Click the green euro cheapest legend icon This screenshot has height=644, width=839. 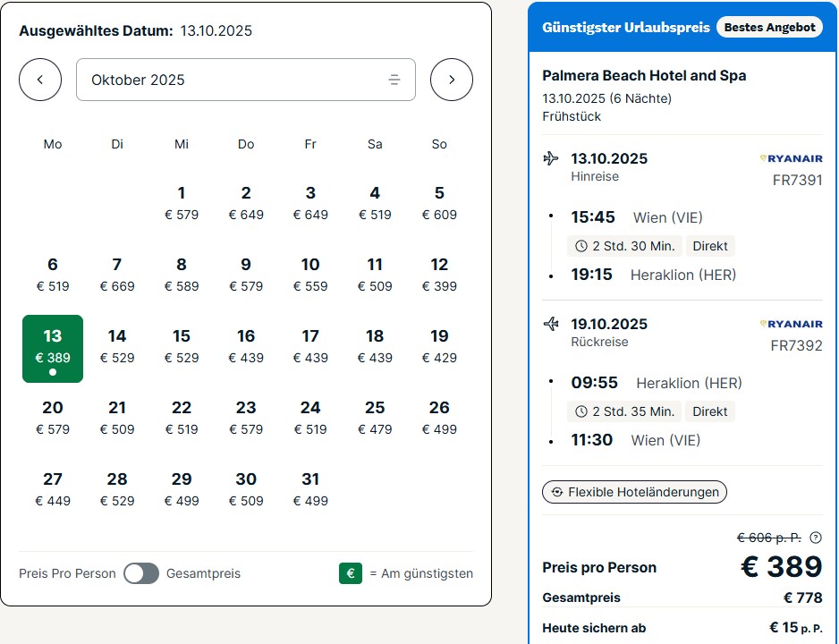click(351, 573)
